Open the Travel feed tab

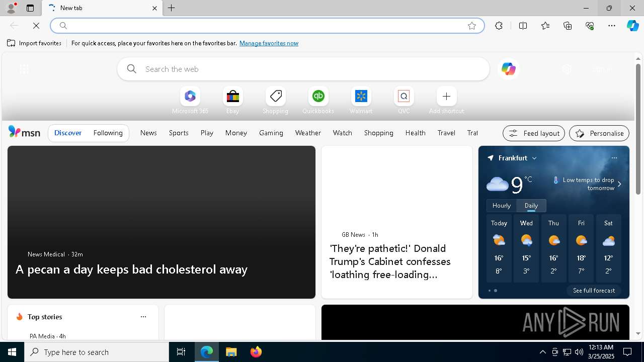446,133
